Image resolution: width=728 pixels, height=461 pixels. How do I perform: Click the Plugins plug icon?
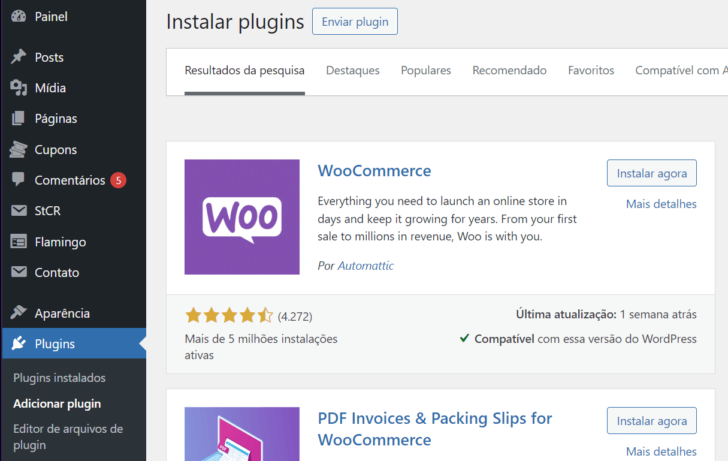point(19,343)
